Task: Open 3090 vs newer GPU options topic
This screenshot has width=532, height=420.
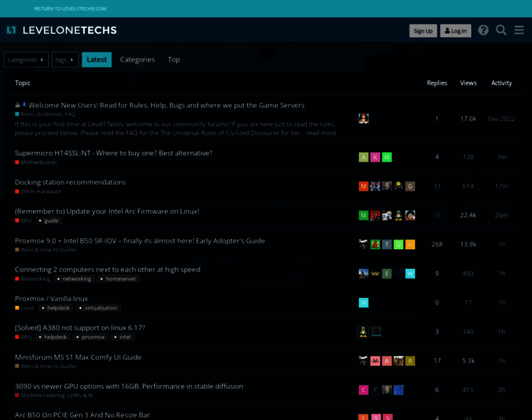Action: coord(129,386)
